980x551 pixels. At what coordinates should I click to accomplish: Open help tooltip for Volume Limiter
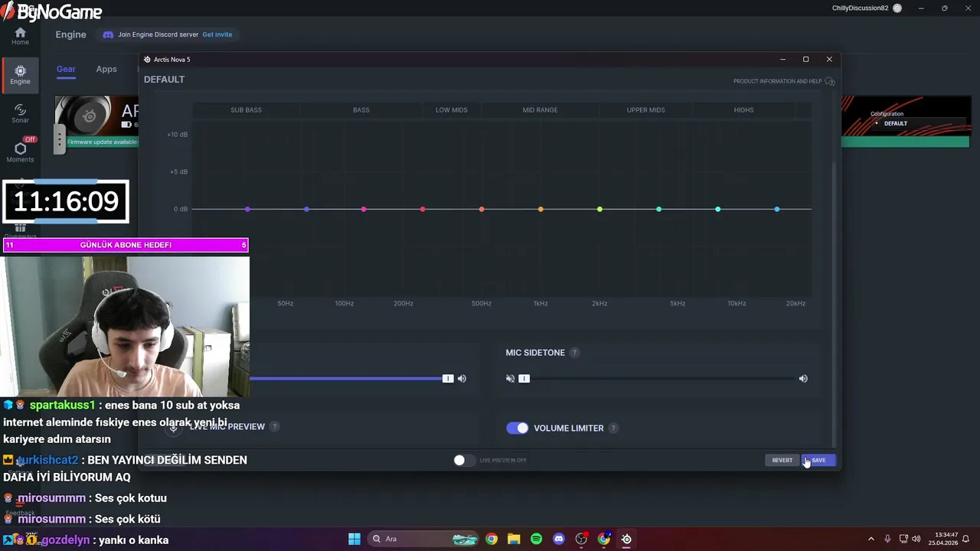(613, 428)
